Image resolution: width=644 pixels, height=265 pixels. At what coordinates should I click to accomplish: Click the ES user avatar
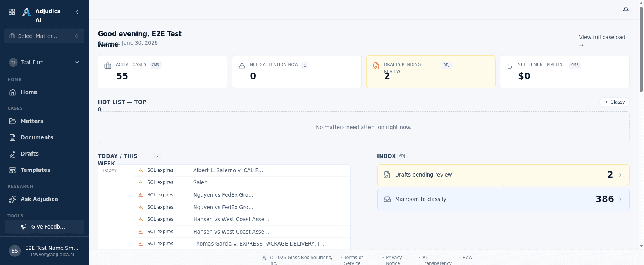coord(15,251)
